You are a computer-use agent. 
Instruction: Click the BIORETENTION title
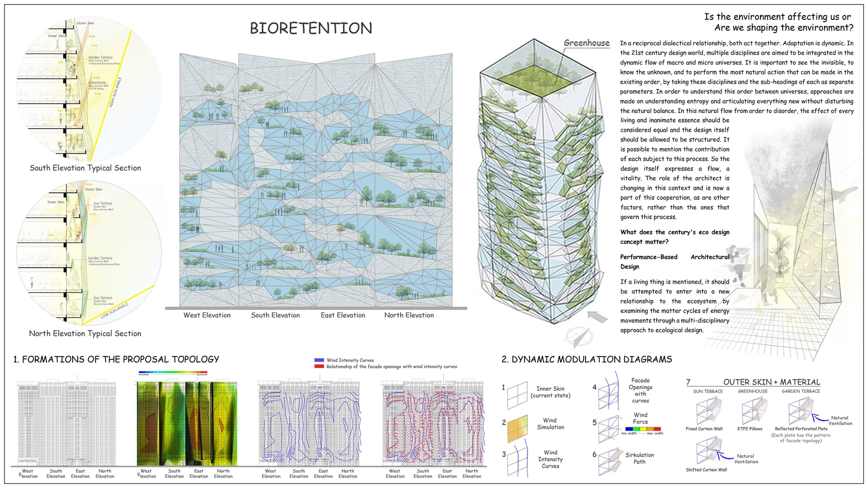311,28
